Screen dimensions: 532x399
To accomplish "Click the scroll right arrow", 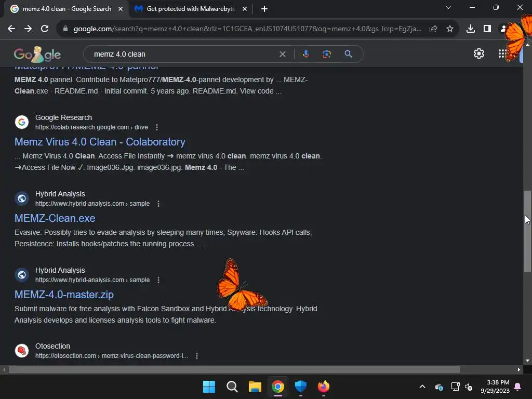I will click(x=519, y=369).
